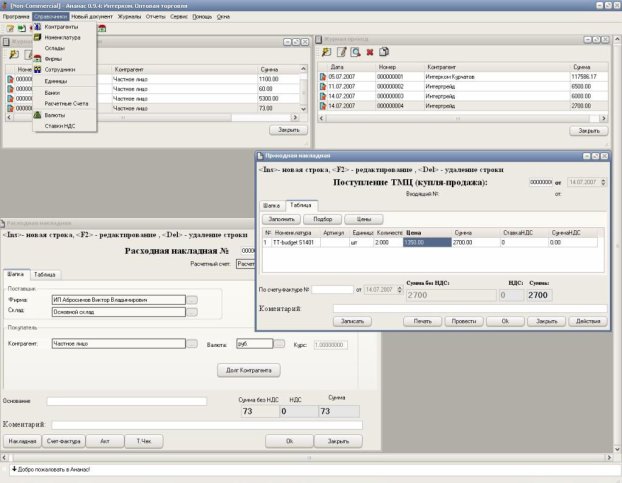Click the copy document icon in right journal
Image resolution: width=622 pixels, height=483 pixels.
coord(384,52)
